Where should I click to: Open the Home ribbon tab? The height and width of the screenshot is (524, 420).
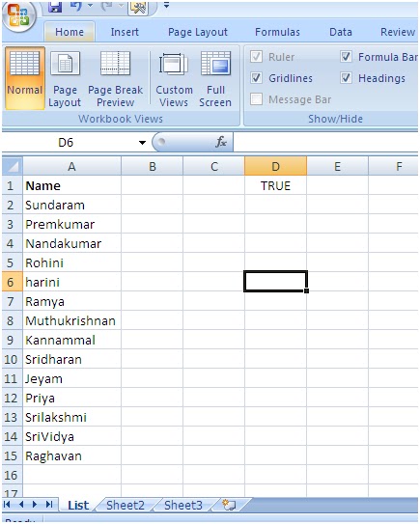coord(70,32)
